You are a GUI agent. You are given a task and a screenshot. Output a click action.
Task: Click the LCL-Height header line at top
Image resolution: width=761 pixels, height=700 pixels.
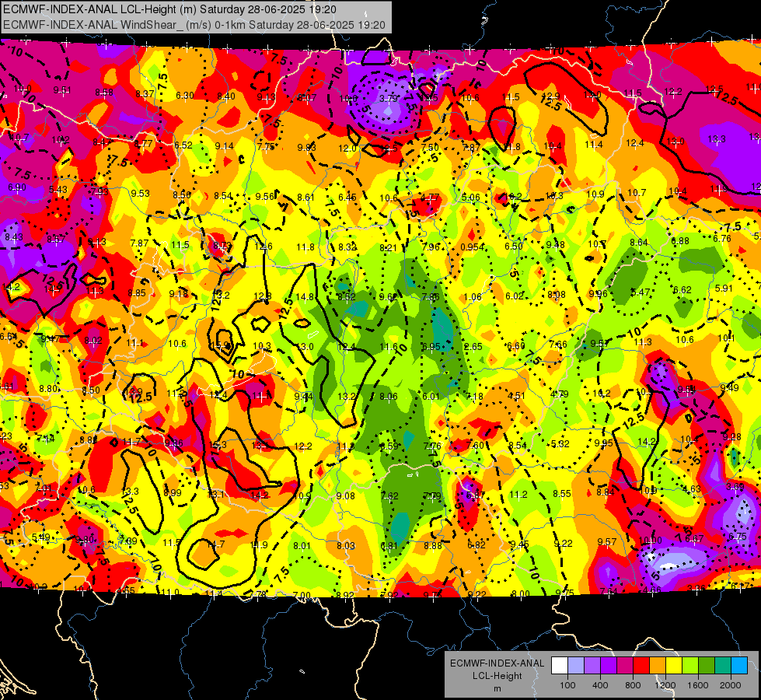pyautogui.click(x=169, y=9)
